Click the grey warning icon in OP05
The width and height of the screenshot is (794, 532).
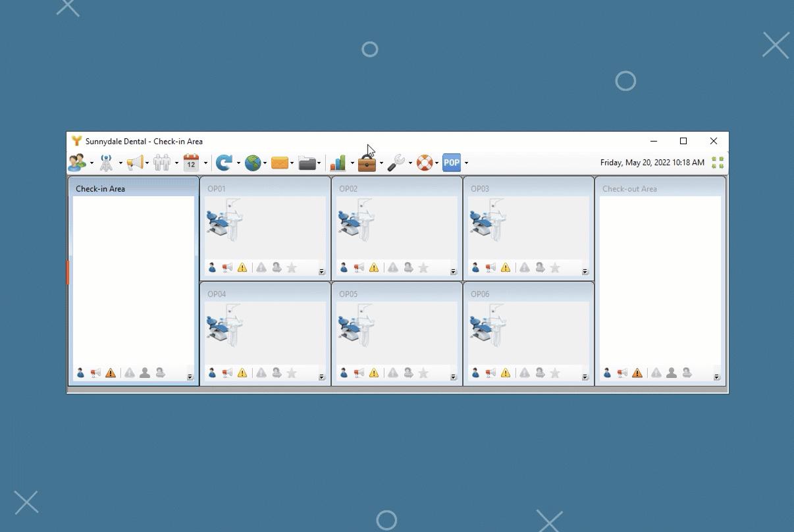point(393,373)
